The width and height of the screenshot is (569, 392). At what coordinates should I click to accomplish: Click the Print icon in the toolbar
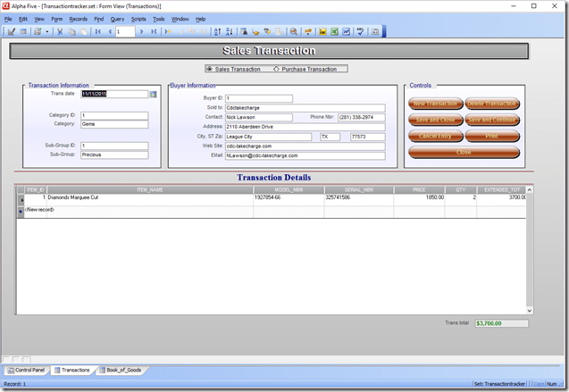38,31
